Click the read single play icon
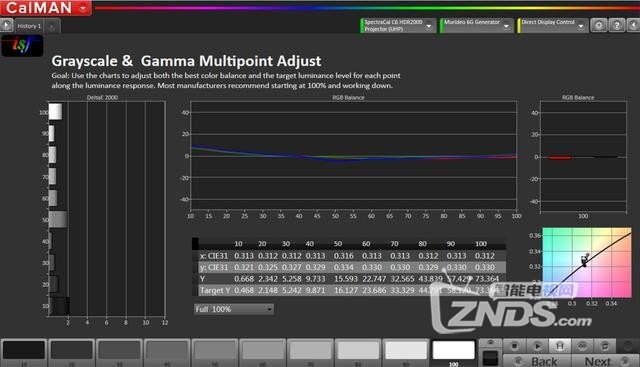Viewport: 640px width, 367px height. 537,346
